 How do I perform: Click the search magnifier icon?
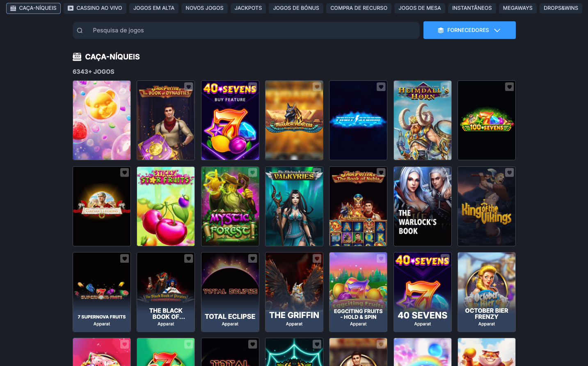click(80, 30)
